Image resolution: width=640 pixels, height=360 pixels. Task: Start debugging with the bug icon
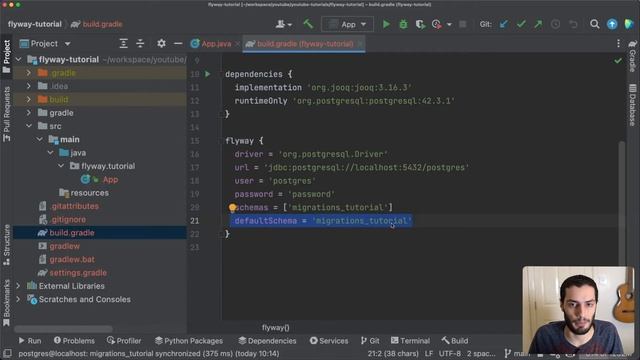coord(403,24)
